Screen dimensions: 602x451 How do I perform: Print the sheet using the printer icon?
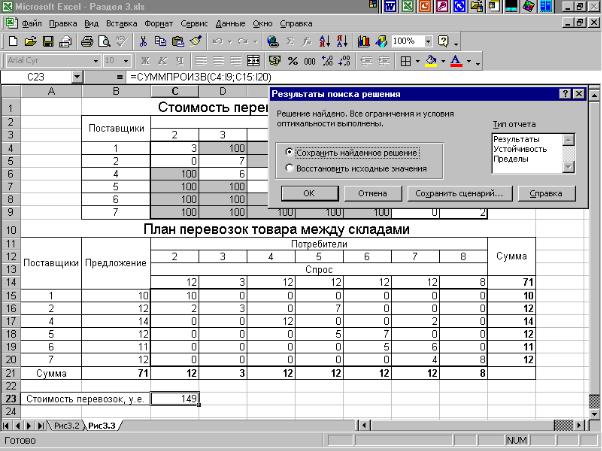87,41
